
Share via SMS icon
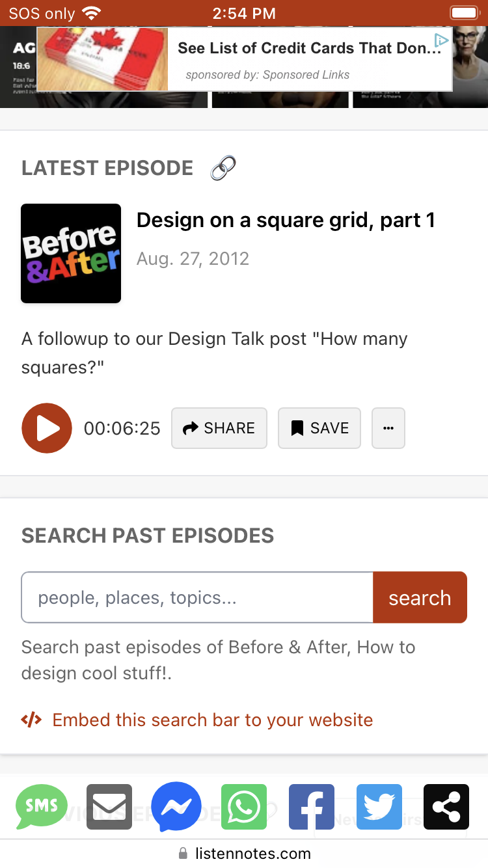point(41,807)
